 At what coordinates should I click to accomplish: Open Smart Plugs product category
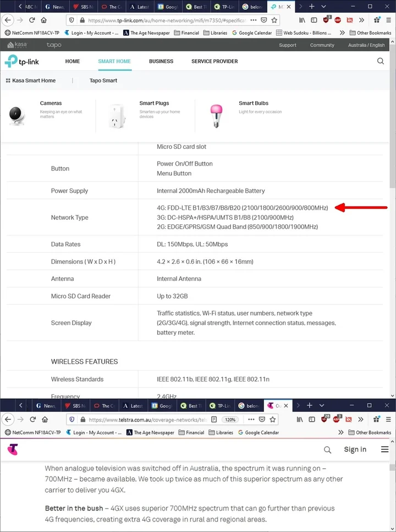point(154,103)
